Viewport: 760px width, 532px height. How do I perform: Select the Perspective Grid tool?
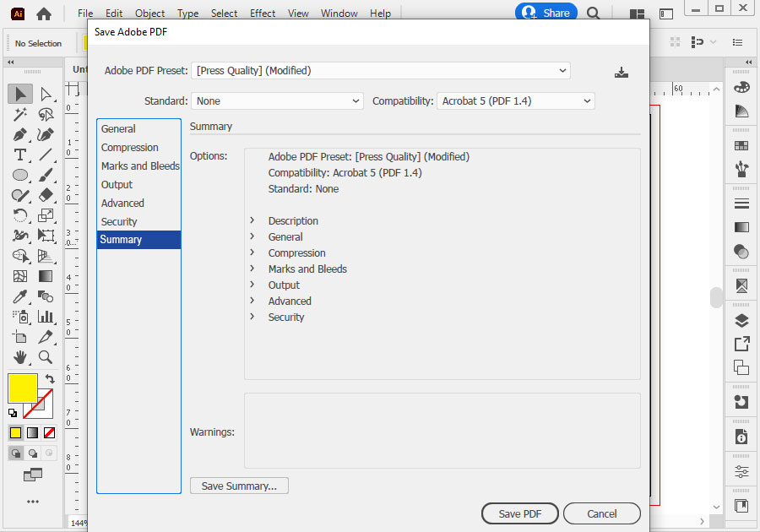click(x=46, y=255)
